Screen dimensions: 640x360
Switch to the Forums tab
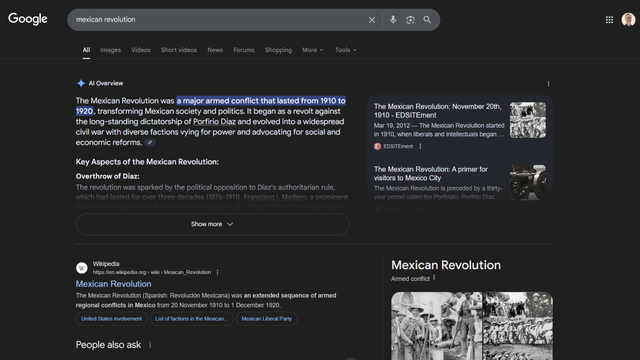point(244,50)
